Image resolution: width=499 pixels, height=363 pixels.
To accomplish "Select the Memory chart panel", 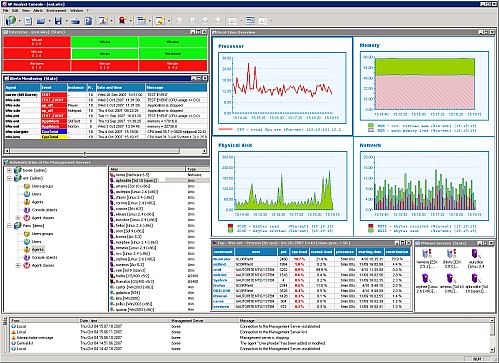I will (x=424, y=86).
